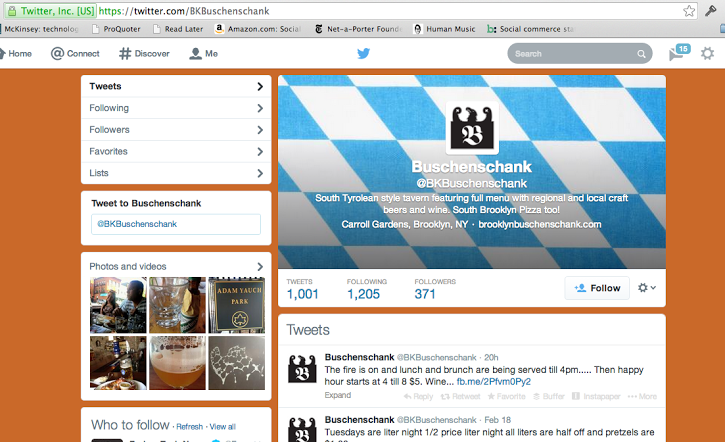Expand the Favorites sidebar chevron
Viewport: 725px width, 442px height.
tap(260, 152)
